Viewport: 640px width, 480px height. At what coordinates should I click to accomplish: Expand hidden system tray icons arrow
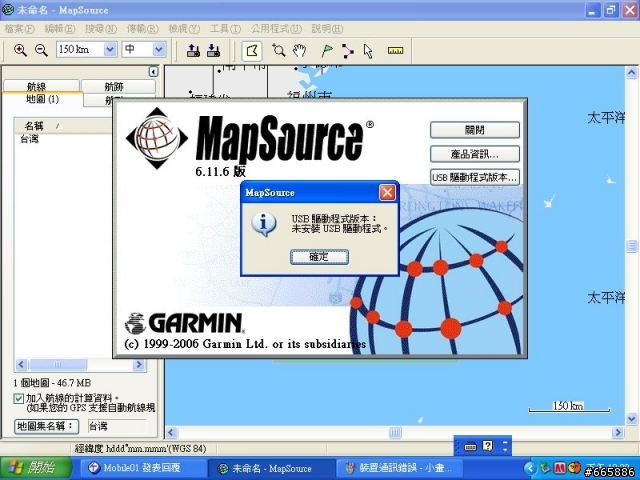(530, 468)
